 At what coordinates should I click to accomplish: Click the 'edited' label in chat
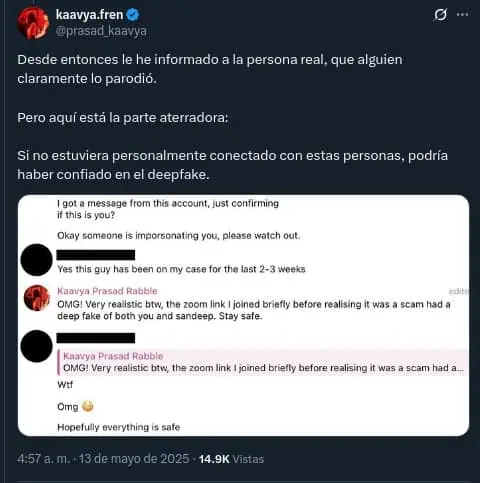coord(459,291)
